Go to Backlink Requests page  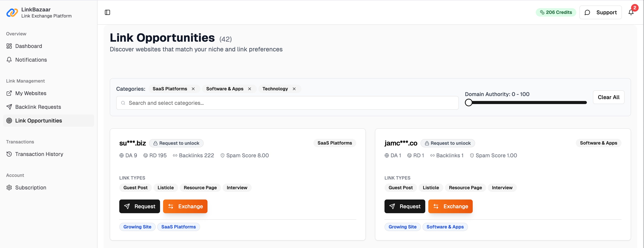click(38, 107)
